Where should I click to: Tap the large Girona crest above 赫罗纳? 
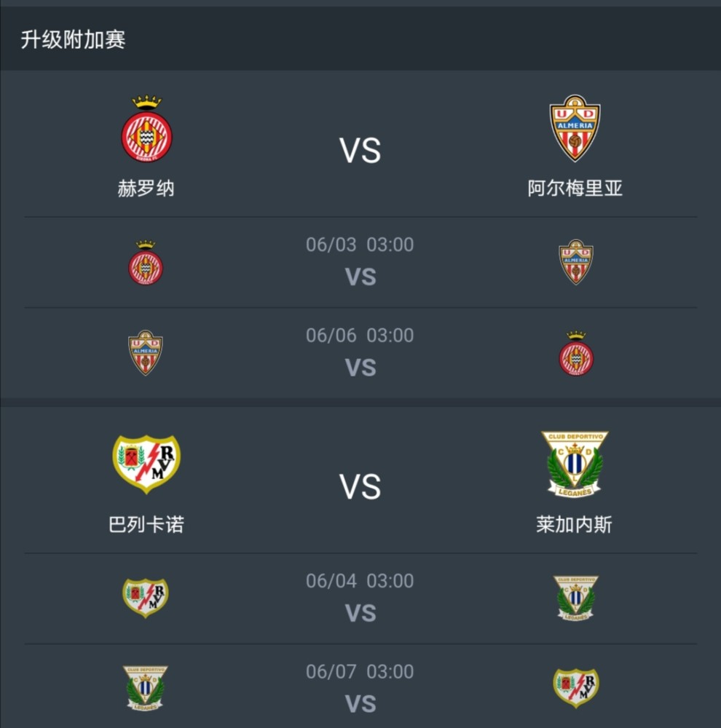146,129
